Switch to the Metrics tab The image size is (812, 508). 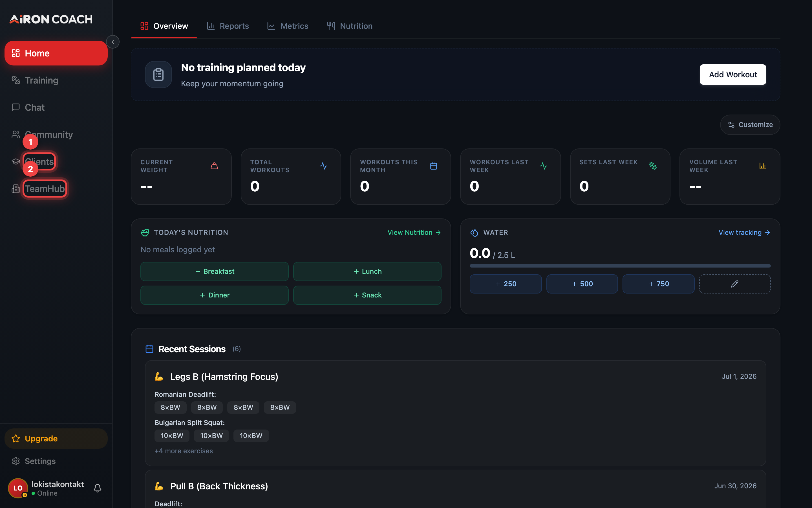(x=288, y=26)
